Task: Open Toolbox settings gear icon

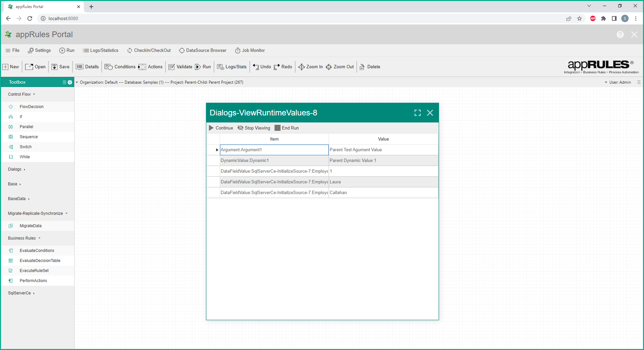Action: 70,82
